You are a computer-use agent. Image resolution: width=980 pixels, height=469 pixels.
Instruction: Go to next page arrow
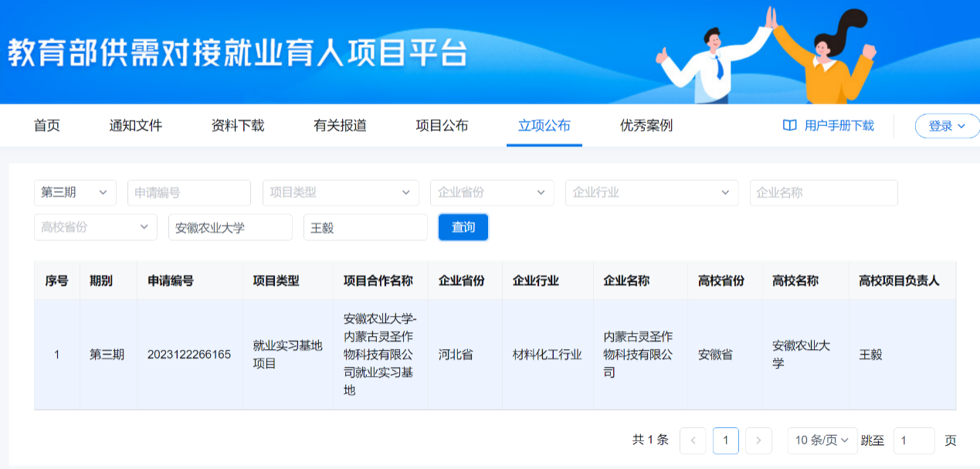point(758,440)
